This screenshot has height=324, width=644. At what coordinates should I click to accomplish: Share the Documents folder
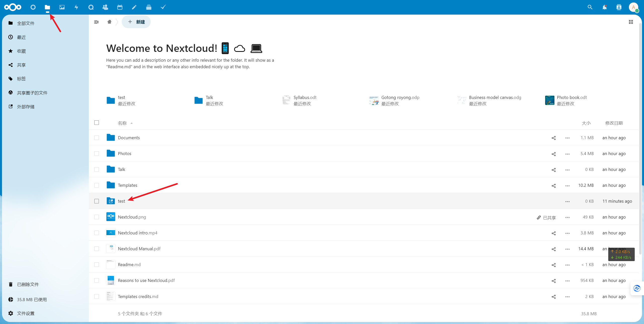[553, 138]
